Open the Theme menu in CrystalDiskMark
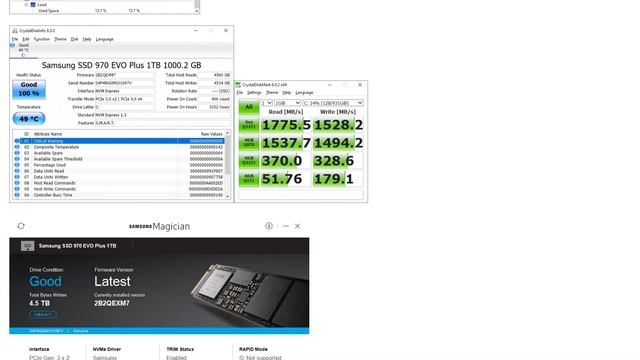Viewport: 640px width, 360px height. [272, 93]
